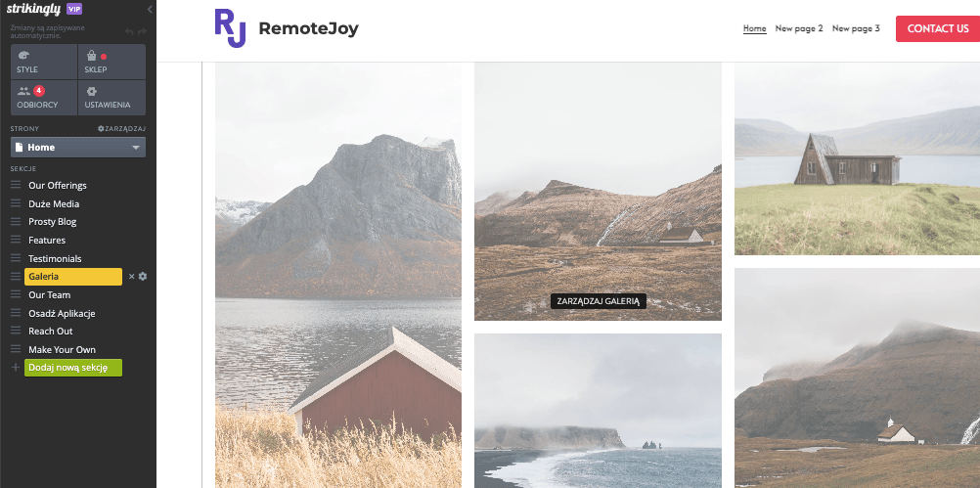Click the RemoteJoy RJ logo
Viewport: 980px width, 488px height.
[230, 28]
